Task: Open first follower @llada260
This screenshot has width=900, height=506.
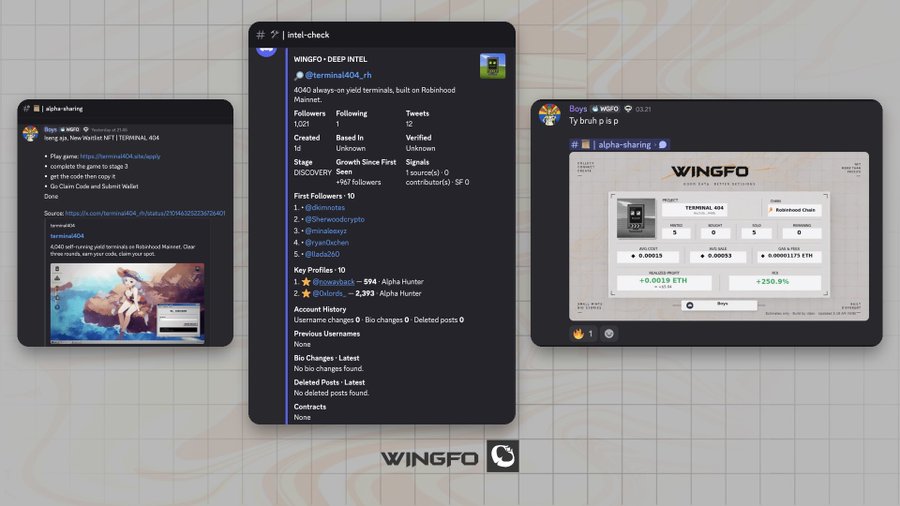Action: click(322, 254)
